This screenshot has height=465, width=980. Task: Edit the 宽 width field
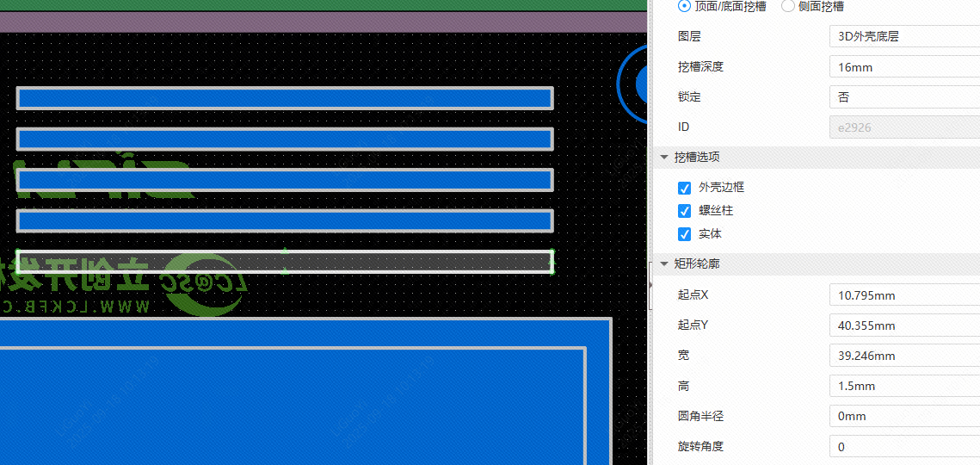click(903, 356)
